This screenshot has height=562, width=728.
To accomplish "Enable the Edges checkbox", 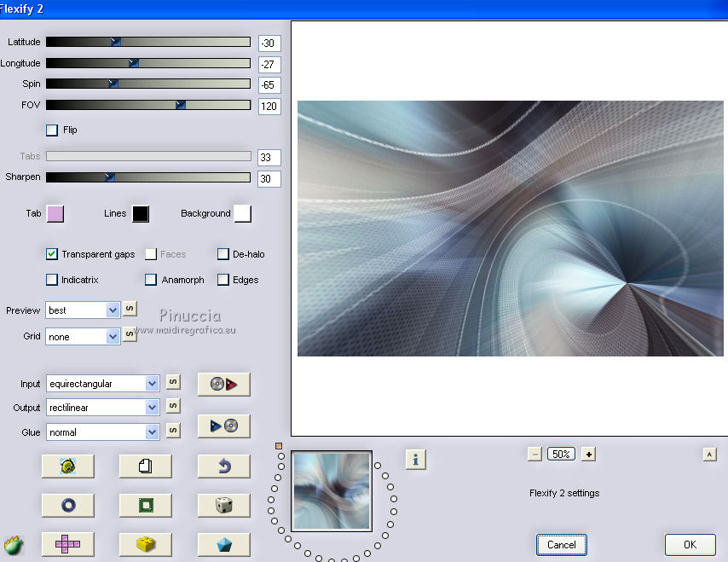I will click(x=223, y=280).
